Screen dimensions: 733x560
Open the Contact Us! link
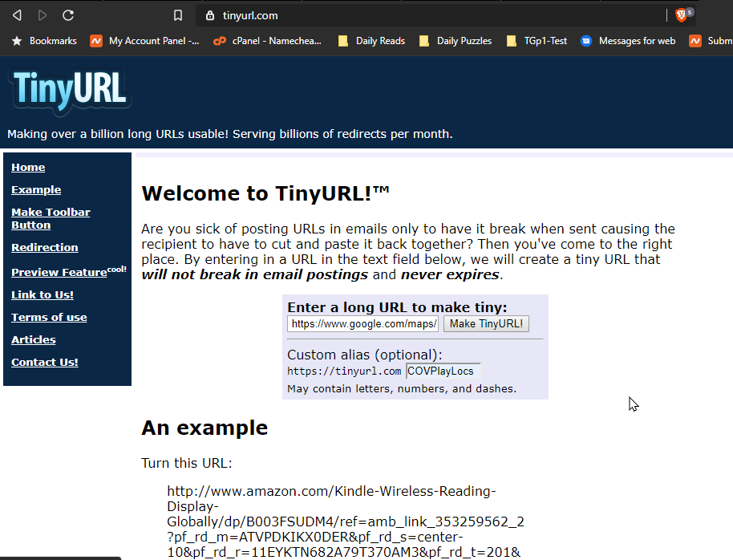click(44, 362)
